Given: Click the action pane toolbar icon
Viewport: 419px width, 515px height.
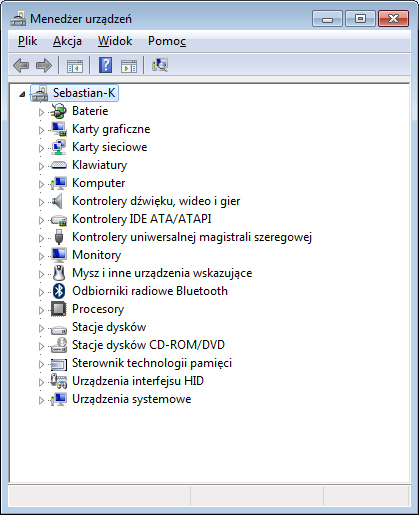Looking at the screenshot, I should (129, 66).
